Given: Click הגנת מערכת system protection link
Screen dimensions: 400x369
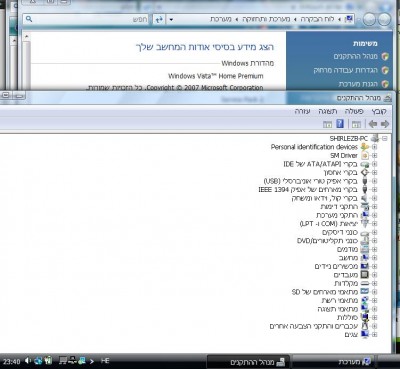Looking at the screenshot, I should click(358, 84).
